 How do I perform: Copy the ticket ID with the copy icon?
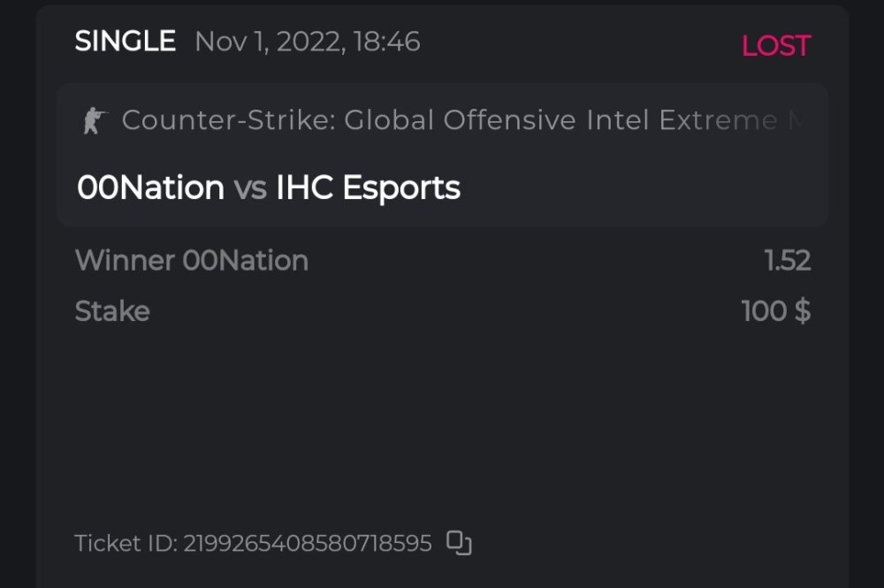point(459,542)
